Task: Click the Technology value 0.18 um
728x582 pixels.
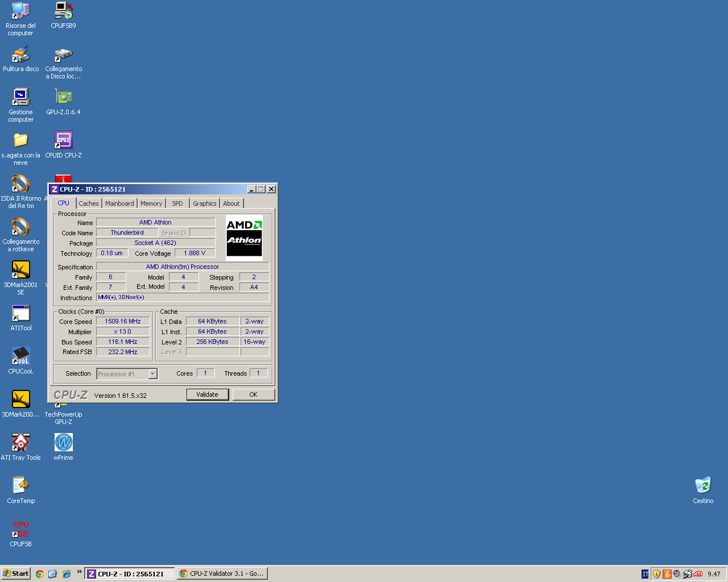Action: click(x=112, y=253)
